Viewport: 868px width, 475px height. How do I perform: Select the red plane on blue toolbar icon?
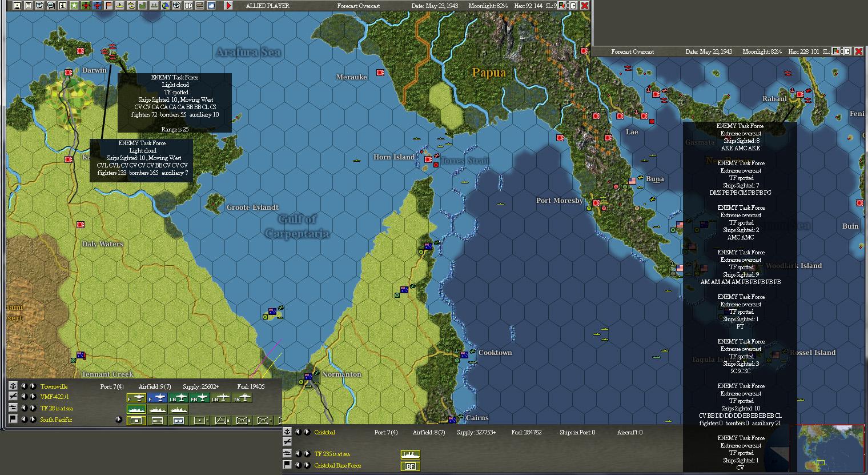tap(97, 6)
